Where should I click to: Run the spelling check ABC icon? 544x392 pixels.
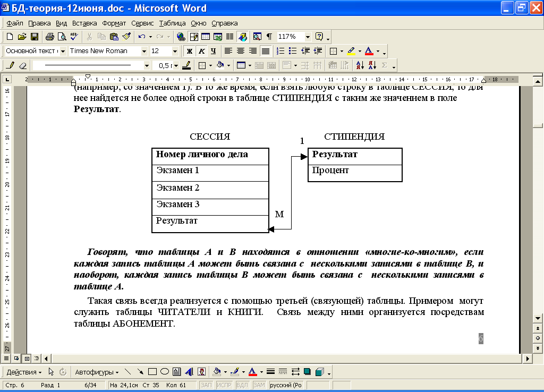click(x=74, y=37)
